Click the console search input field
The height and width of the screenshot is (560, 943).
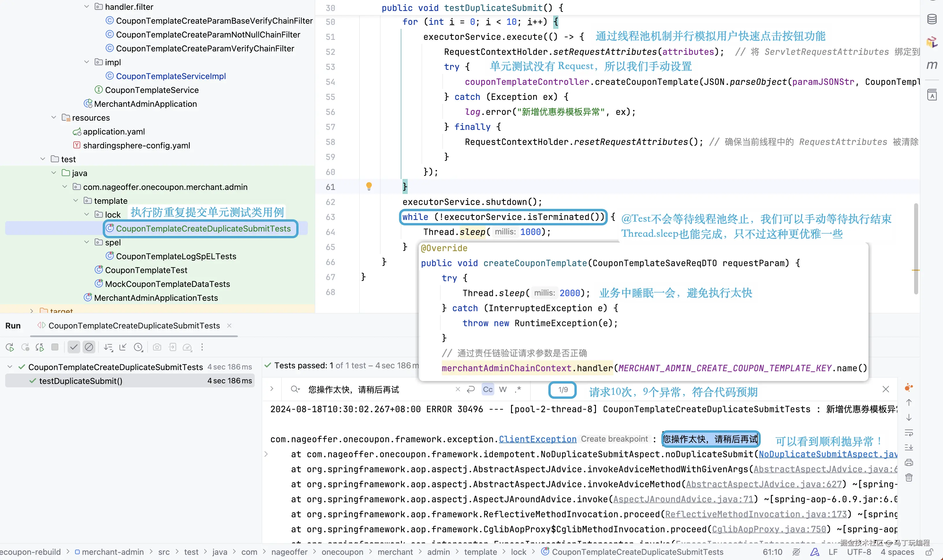tap(377, 389)
